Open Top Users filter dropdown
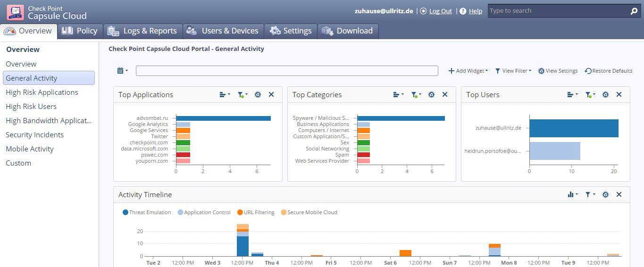Image resolution: width=644 pixels, height=267 pixels. (x=591, y=95)
